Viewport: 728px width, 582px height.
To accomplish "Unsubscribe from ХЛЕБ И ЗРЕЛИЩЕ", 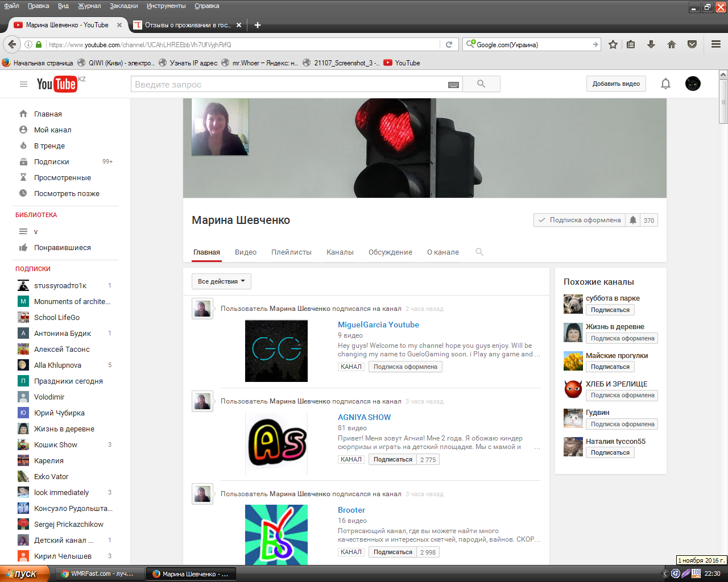I will pyautogui.click(x=622, y=395).
